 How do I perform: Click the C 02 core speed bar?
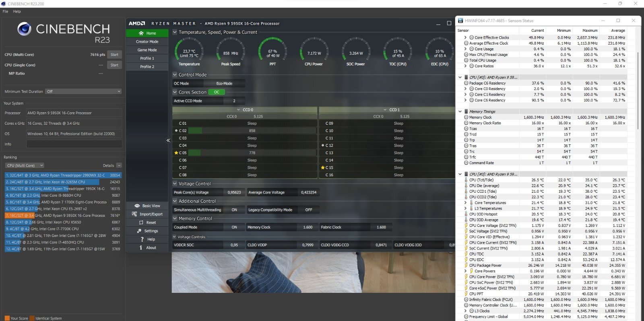point(252,131)
